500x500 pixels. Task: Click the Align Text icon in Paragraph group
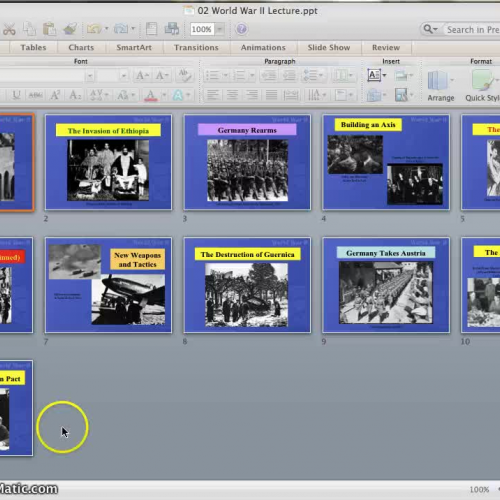click(341, 95)
